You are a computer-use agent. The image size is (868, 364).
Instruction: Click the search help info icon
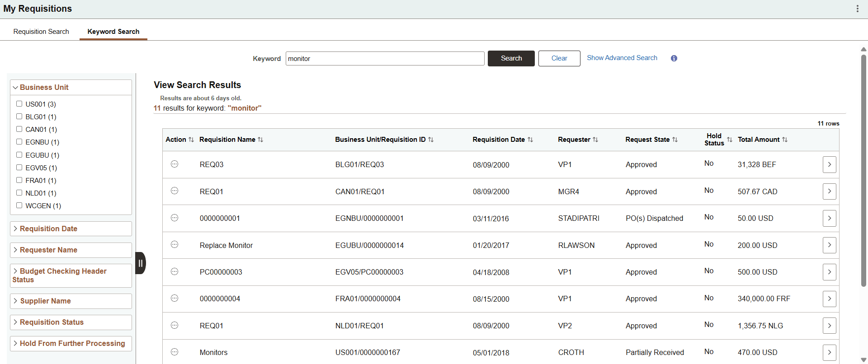click(x=674, y=58)
